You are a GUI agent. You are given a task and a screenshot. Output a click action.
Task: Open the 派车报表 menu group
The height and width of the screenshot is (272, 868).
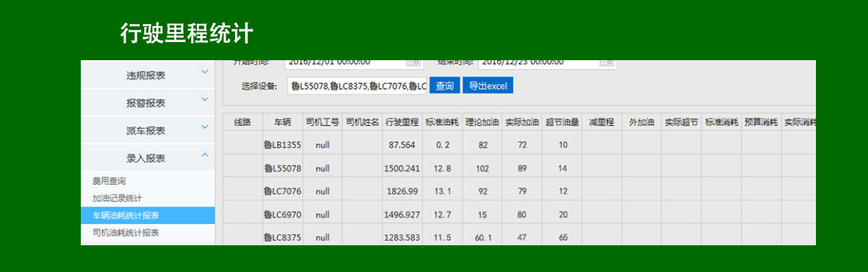148,130
